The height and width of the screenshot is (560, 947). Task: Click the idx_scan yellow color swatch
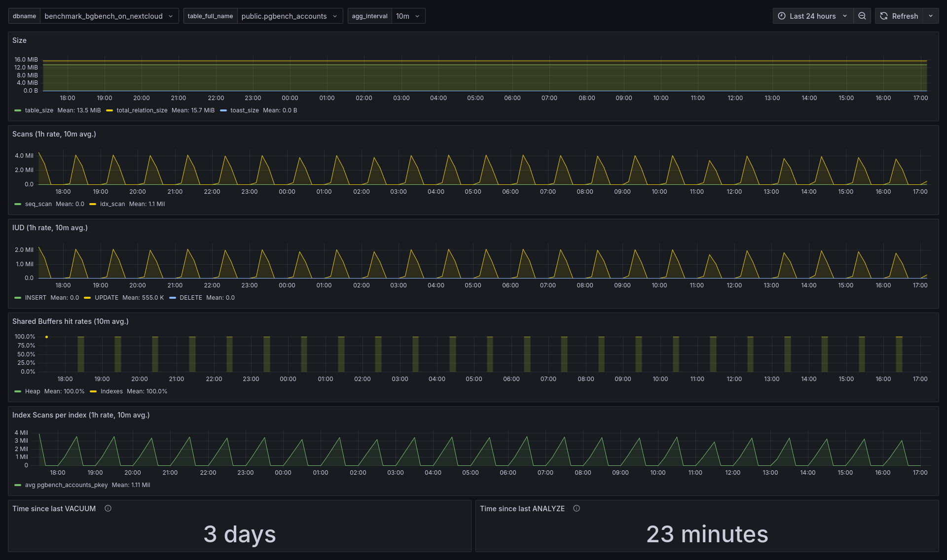93,204
